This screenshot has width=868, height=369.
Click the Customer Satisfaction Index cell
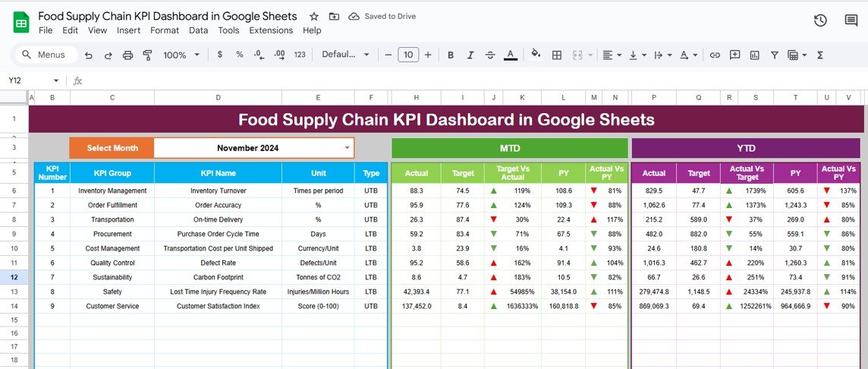[x=218, y=306]
